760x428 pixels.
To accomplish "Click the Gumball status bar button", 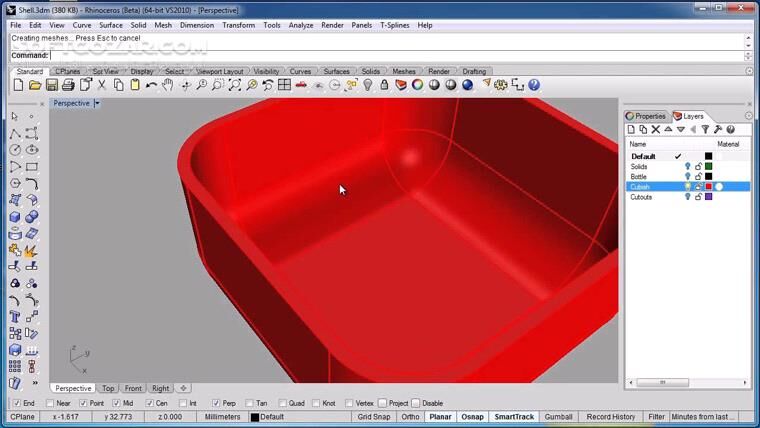I will coord(558,417).
